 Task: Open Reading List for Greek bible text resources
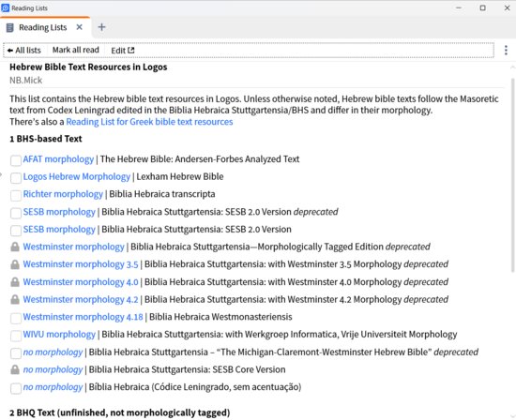tap(149, 122)
